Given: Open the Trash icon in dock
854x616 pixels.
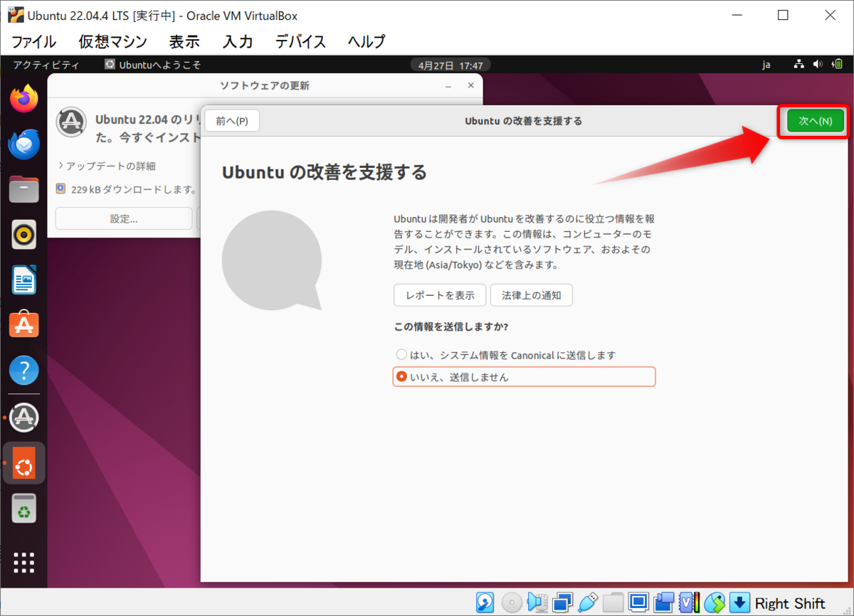Looking at the screenshot, I should [24, 508].
